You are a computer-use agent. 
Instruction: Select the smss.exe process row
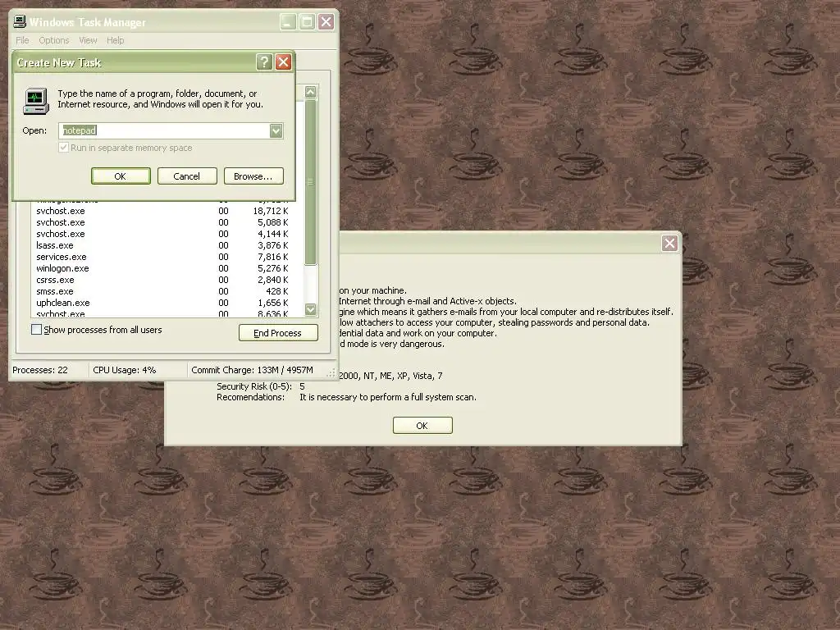click(167, 291)
